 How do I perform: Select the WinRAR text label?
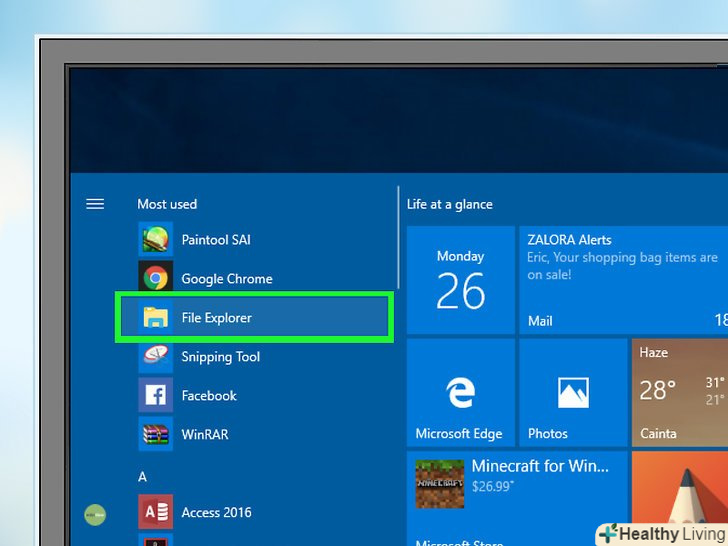205,435
